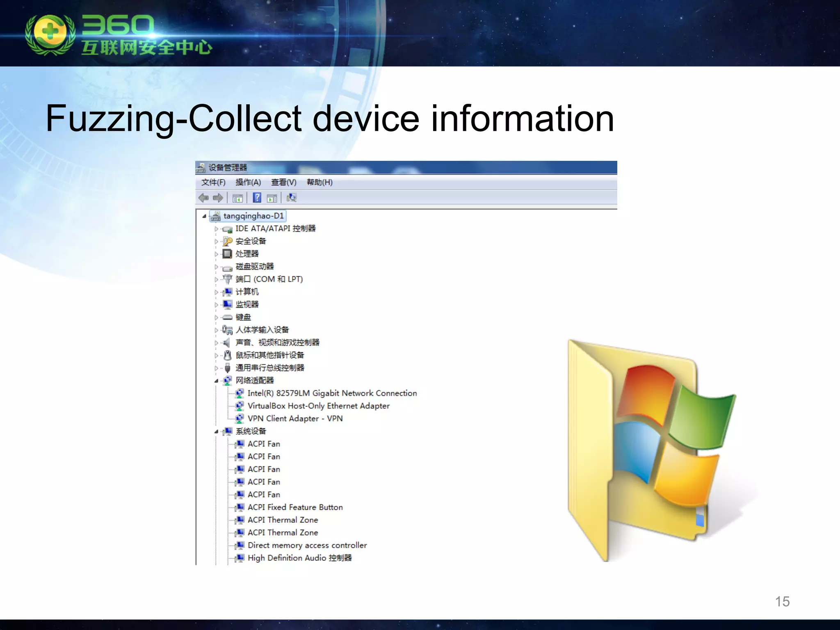840x630 pixels.
Task: Click the network icon beside 网络适配器
Action: 227,381
